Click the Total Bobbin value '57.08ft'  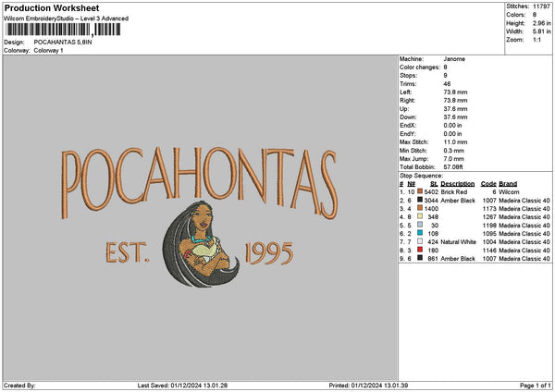tap(453, 167)
